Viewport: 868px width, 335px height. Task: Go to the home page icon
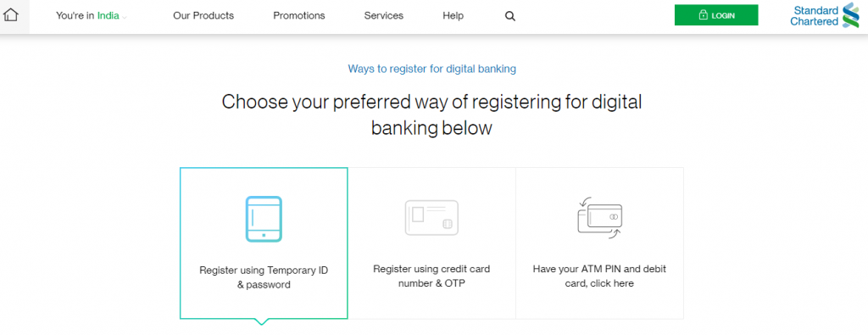click(x=11, y=15)
